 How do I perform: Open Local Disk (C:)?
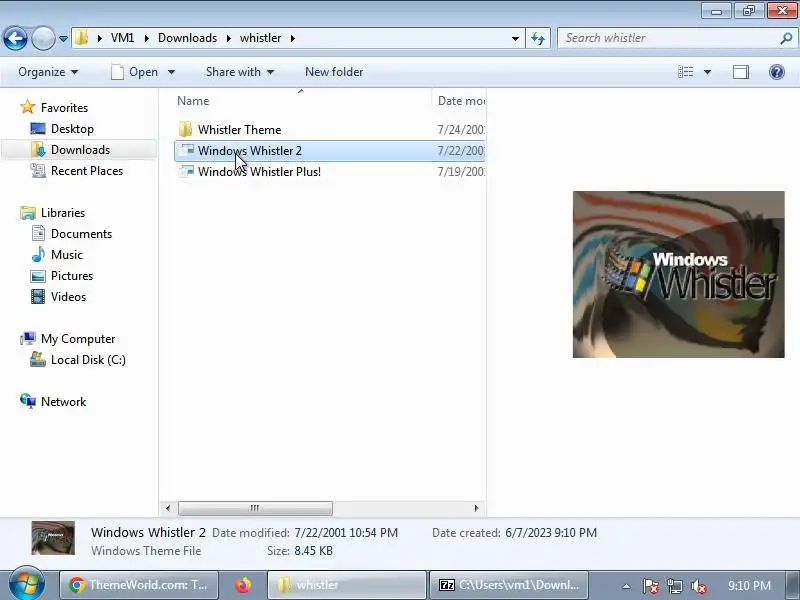88,360
